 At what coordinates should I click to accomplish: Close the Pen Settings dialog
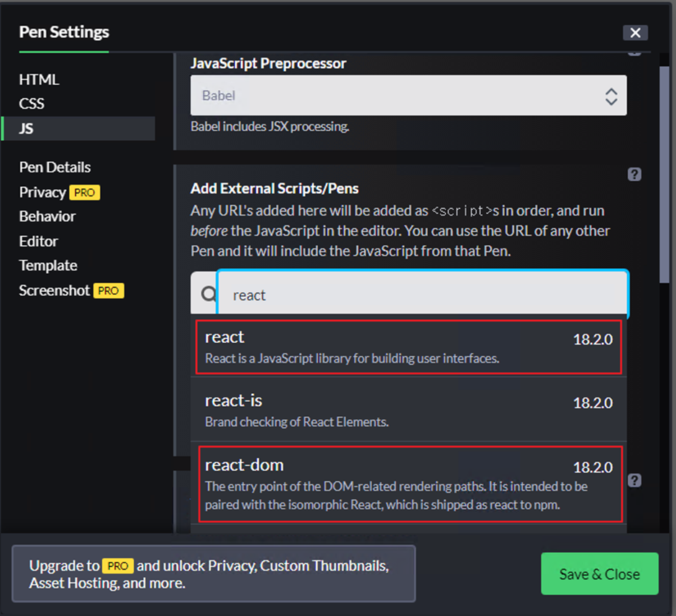635,33
